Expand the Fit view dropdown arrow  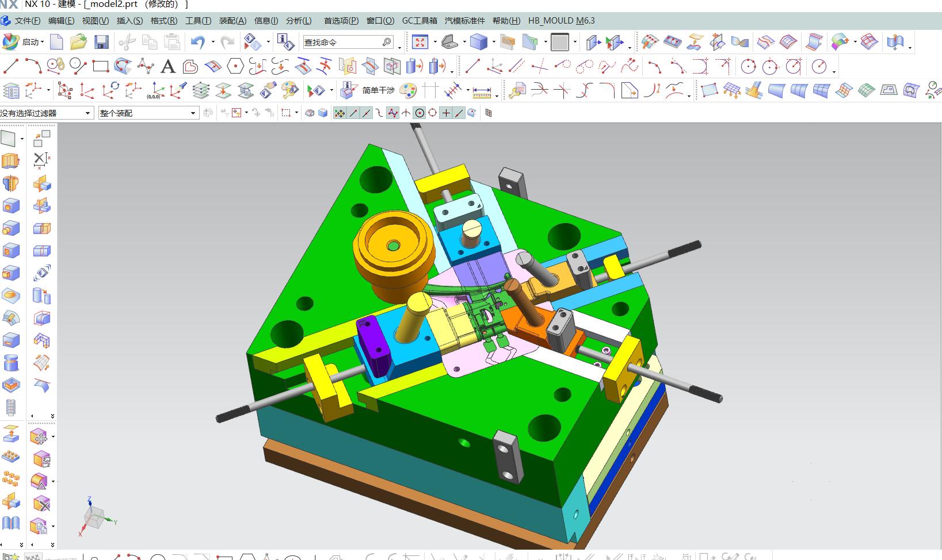click(x=434, y=42)
